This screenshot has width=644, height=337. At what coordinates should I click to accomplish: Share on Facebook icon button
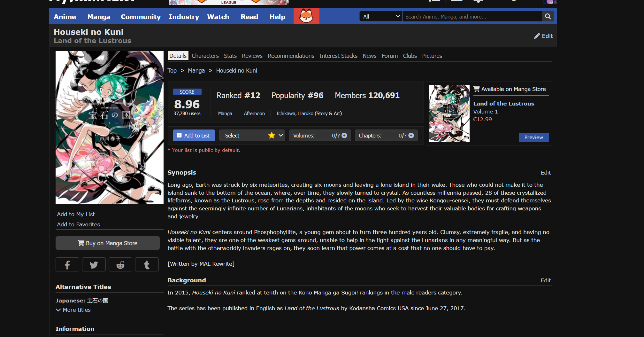click(x=67, y=264)
